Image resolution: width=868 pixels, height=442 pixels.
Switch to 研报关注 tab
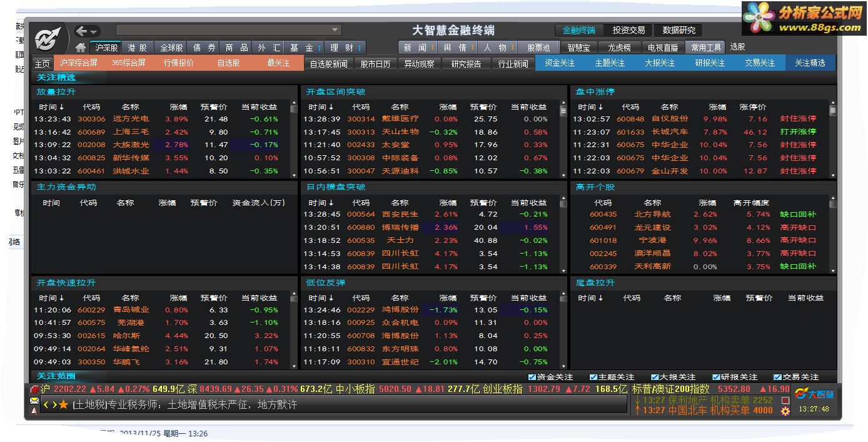[710, 63]
